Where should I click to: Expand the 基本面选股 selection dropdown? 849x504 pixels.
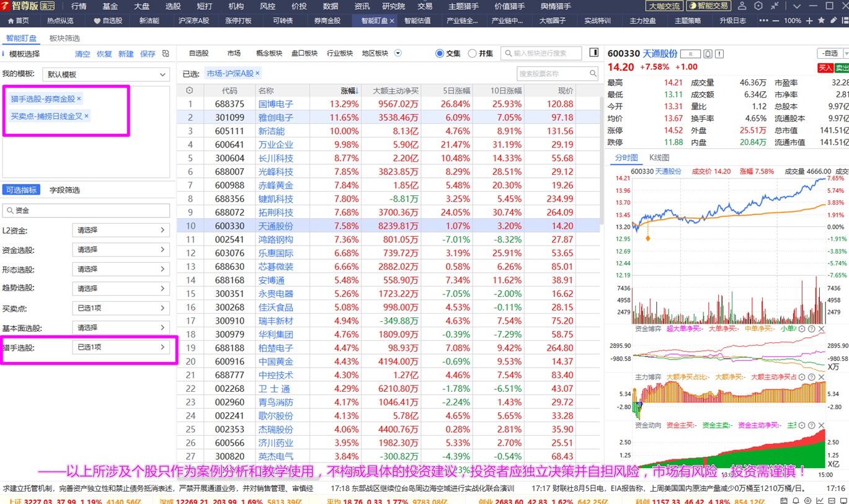click(121, 327)
